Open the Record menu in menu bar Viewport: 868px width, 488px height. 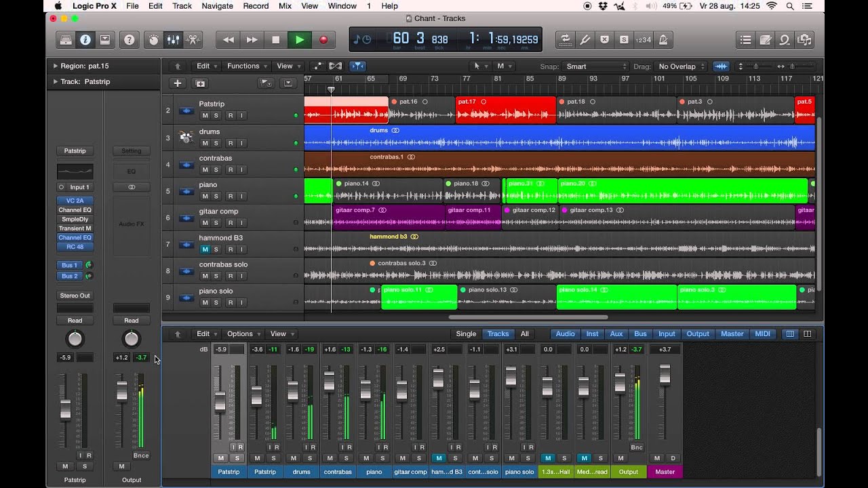click(x=256, y=6)
